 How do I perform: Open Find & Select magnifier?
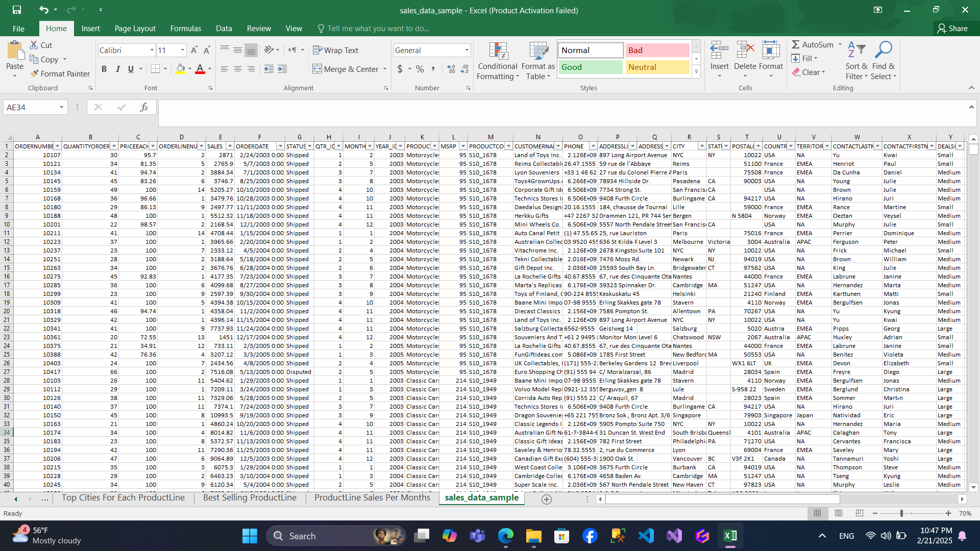click(884, 61)
